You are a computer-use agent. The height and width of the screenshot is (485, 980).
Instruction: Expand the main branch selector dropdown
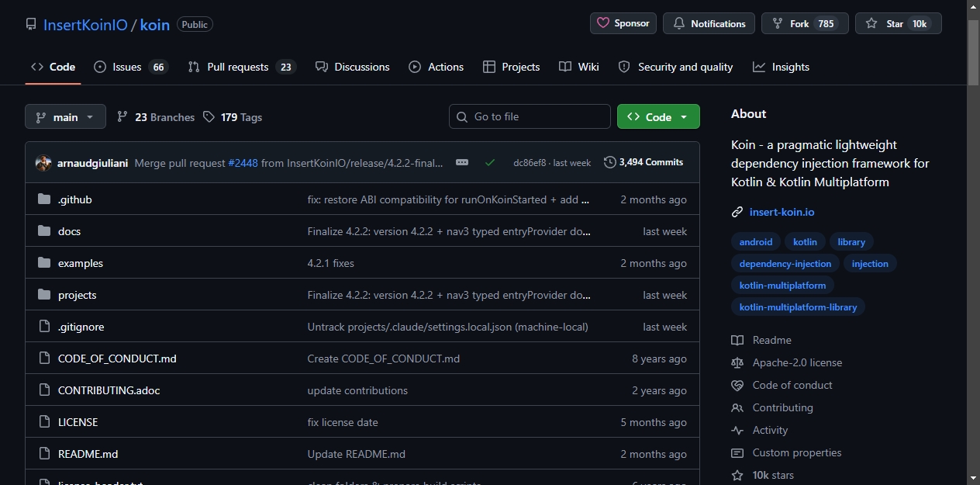click(65, 117)
